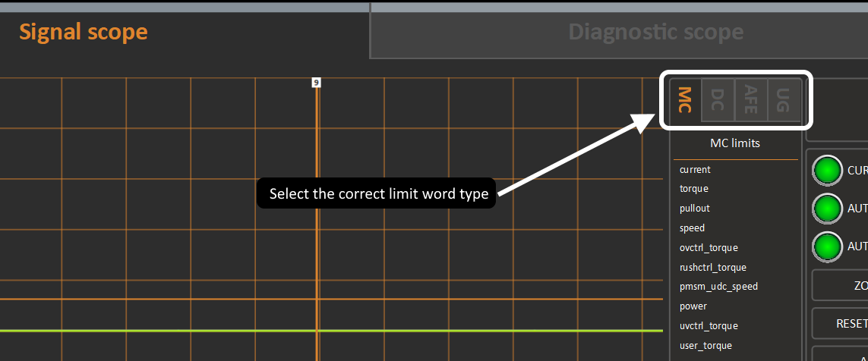Switch to the Signal scope tab
868x361 pixels.
coord(83,32)
